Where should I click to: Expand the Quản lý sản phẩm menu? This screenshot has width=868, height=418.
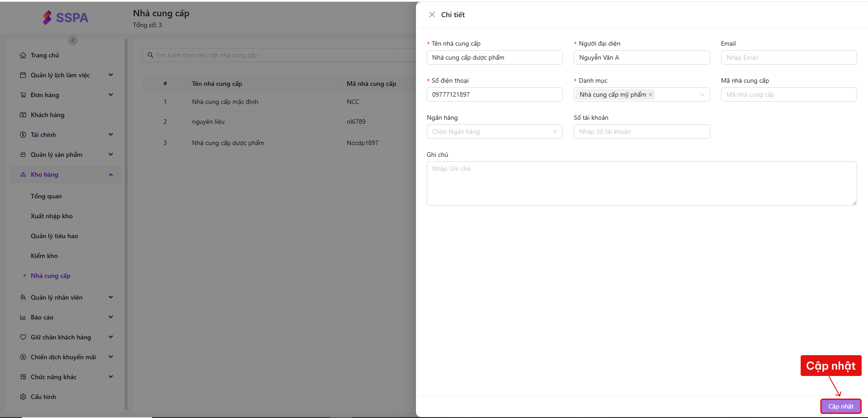click(x=111, y=155)
